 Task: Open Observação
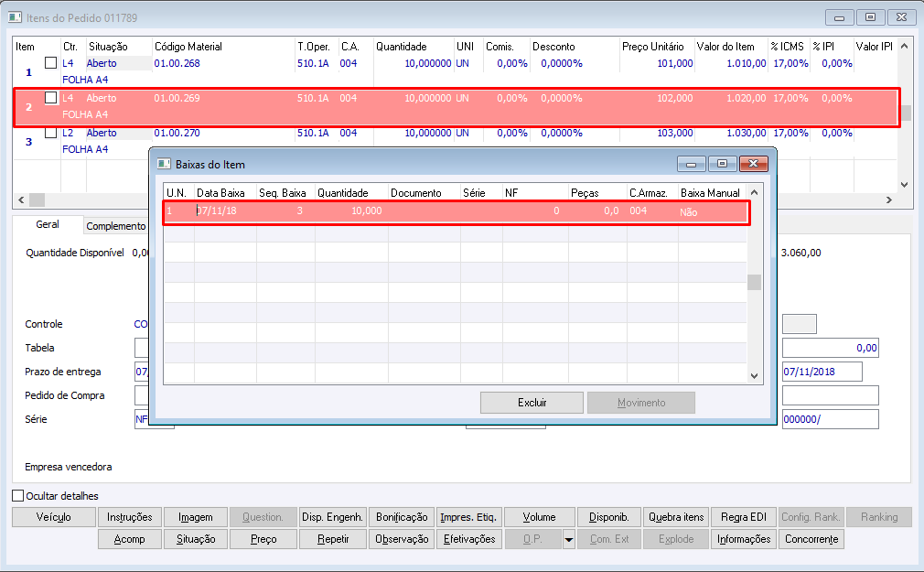pyautogui.click(x=402, y=539)
